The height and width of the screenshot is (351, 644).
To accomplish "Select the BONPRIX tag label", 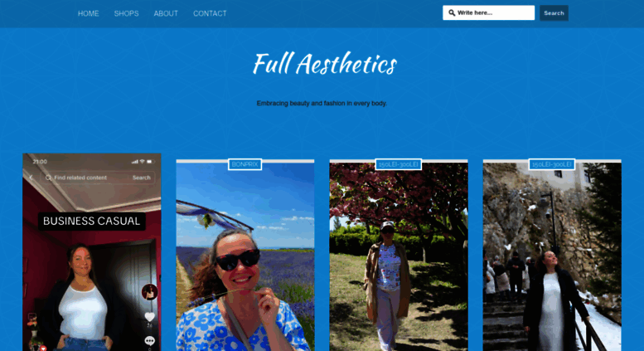I will pos(245,164).
